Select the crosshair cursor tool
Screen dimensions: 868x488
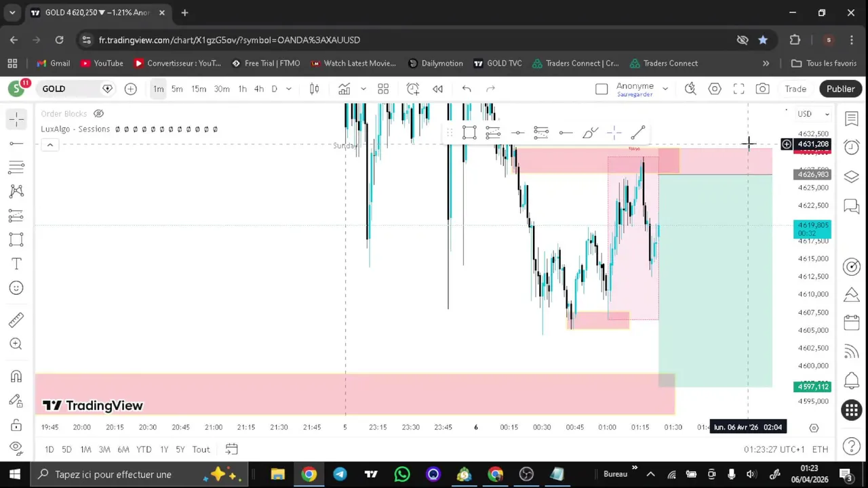[16, 119]
